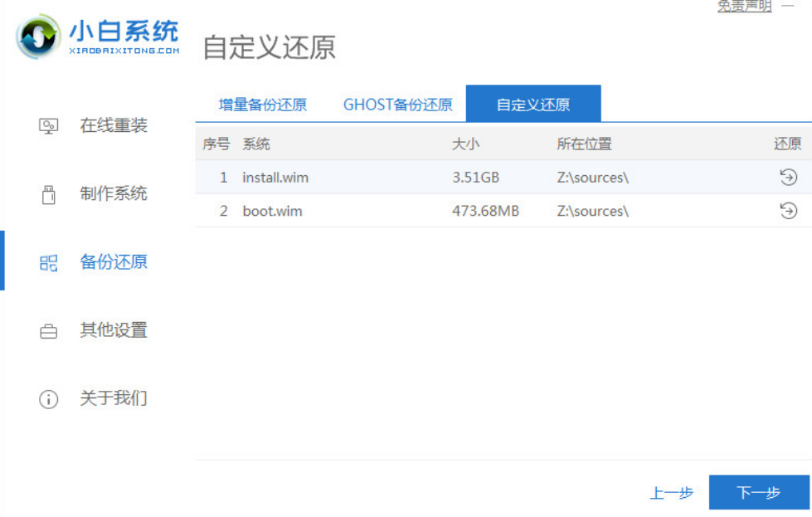Select the install.wim row

(275, 178)
